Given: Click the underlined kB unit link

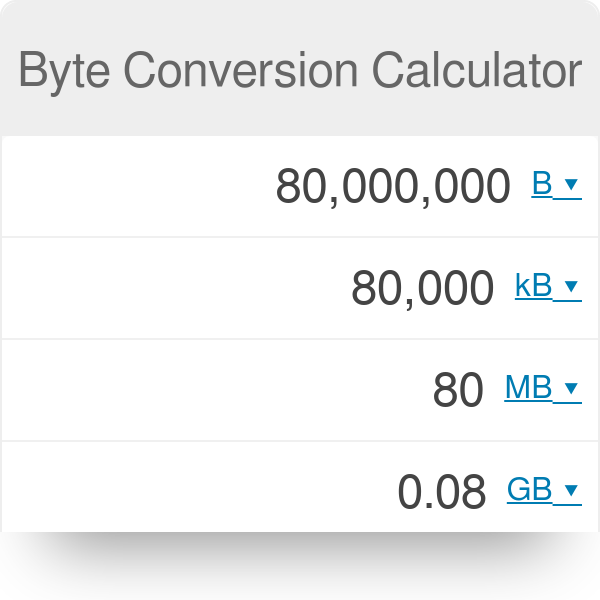Looking at the screenshot, I should [534, 287].
